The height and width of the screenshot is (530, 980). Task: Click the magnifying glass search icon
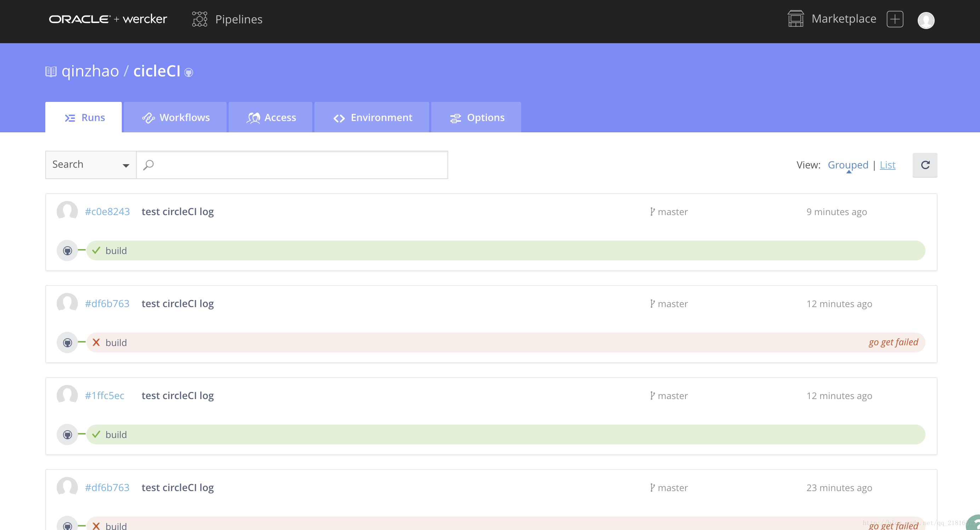[x=148, y=165]
